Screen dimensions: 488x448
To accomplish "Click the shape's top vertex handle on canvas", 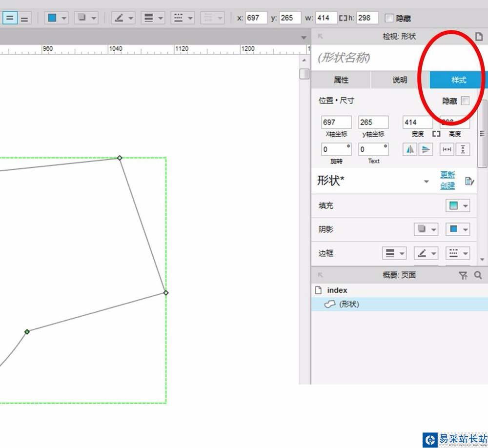I will point(120,158).
